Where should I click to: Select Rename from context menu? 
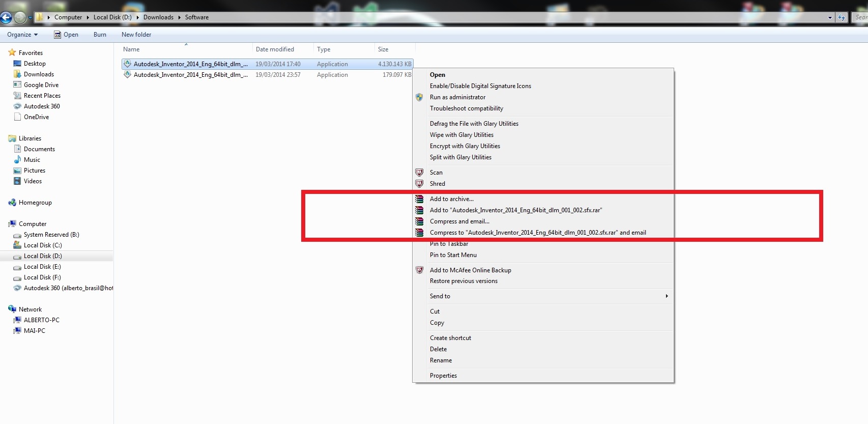pos(441,360)
